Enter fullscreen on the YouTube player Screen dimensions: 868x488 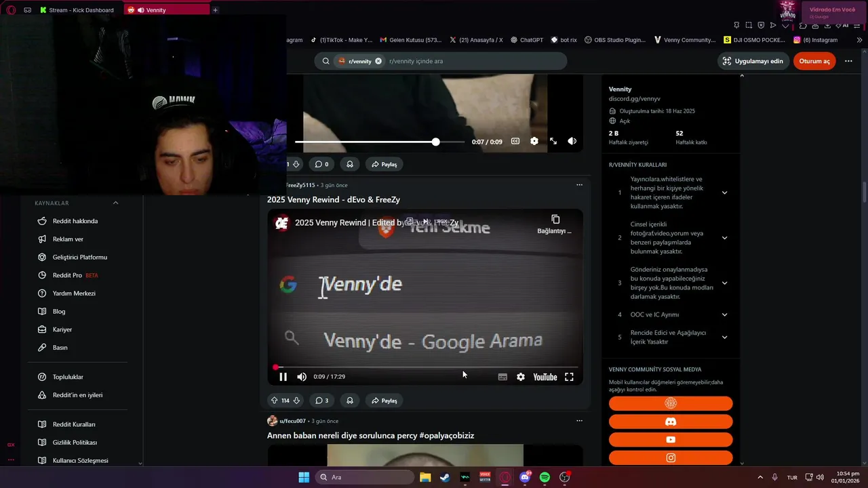(570, 377)
